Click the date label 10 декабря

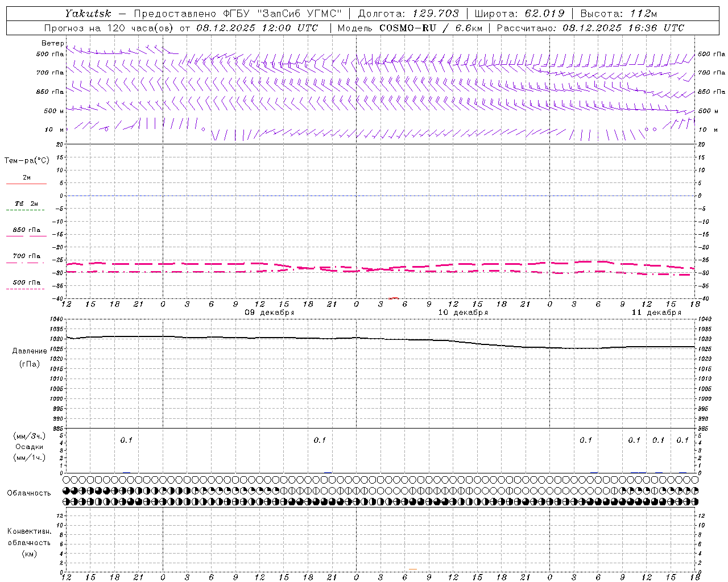(463, 313)
